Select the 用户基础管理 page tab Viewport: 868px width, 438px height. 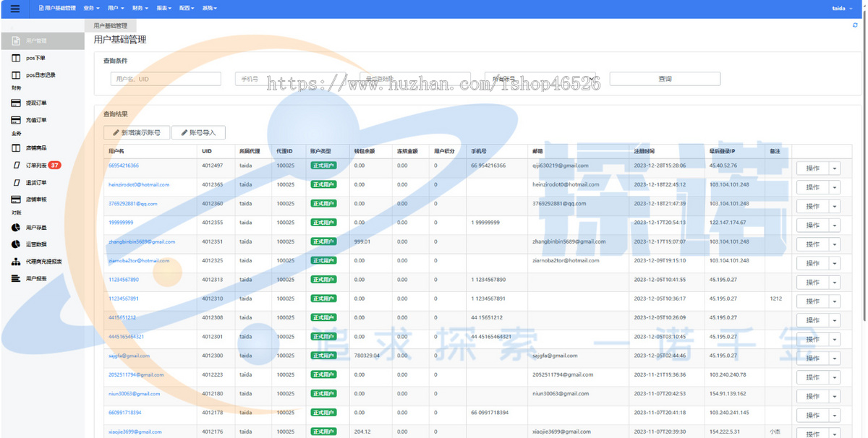[x=110, y=25]
